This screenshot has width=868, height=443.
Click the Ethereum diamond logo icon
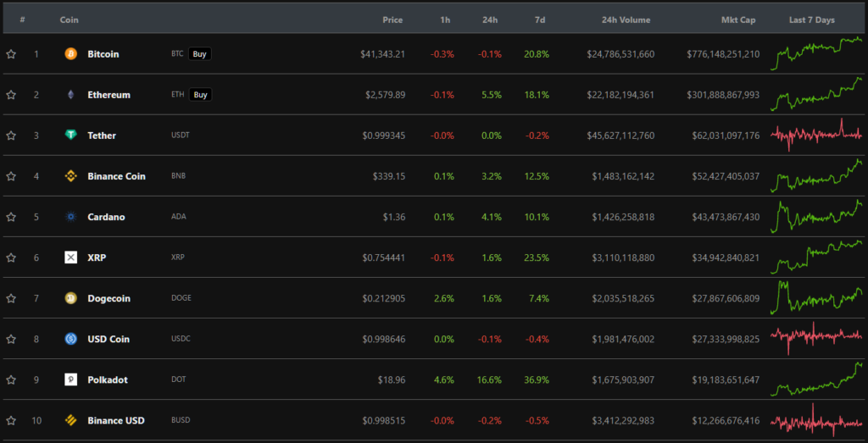70,95
